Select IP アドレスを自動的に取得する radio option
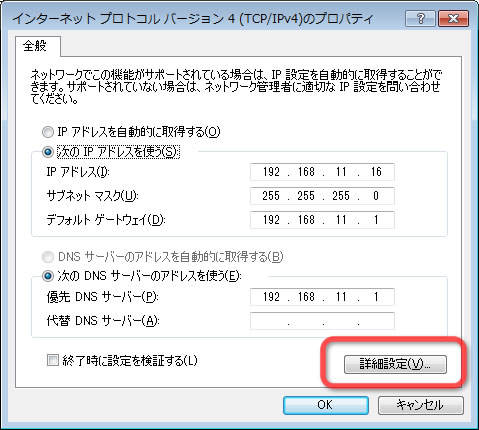 (48, 132)
